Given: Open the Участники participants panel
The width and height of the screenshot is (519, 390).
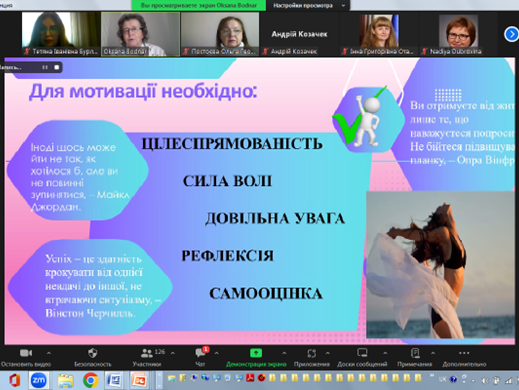Looking at the screenshot, I should point(146,353).
